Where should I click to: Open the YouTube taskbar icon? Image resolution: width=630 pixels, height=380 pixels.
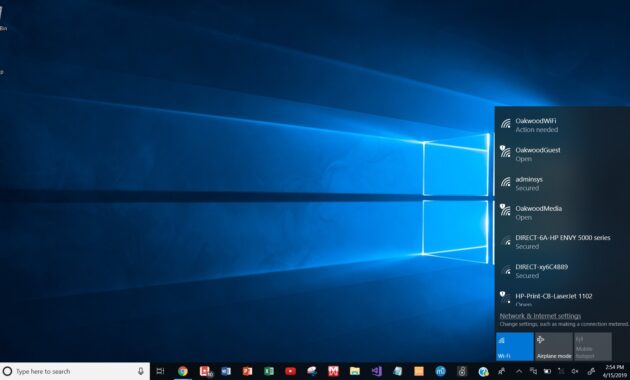290,371
